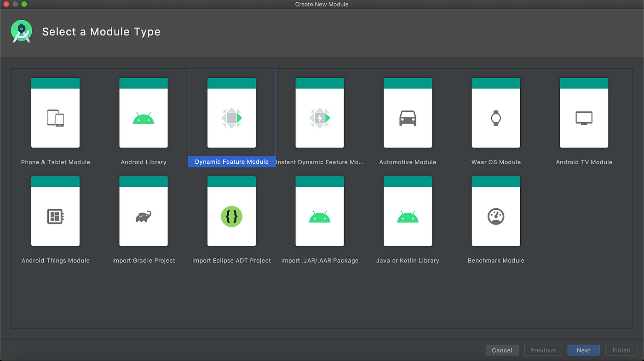Click the "Import Gradle Project" label

144,260
